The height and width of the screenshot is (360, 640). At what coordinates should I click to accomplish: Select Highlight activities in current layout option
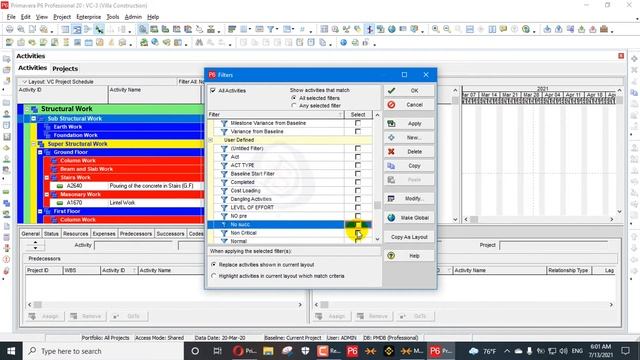click(213, 276)
